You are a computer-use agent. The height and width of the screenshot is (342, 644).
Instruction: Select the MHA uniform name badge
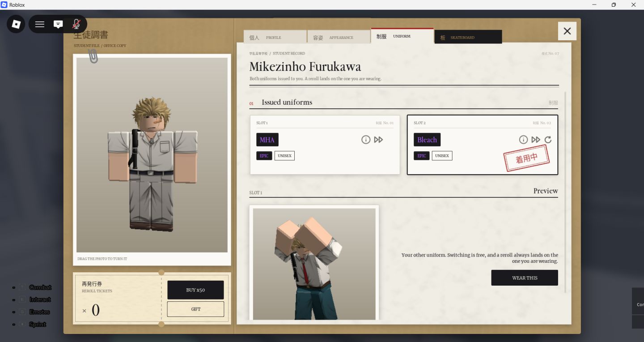pyautogui.click(x=267, y=140)
